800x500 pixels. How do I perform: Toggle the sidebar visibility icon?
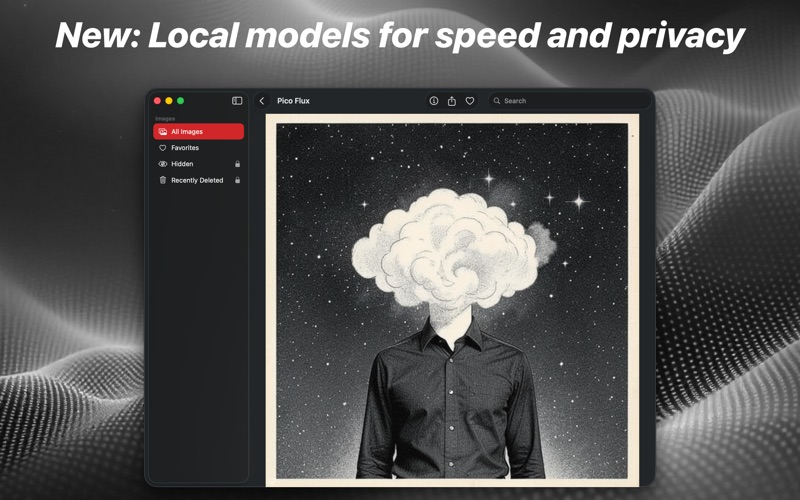tap(237, 101)
